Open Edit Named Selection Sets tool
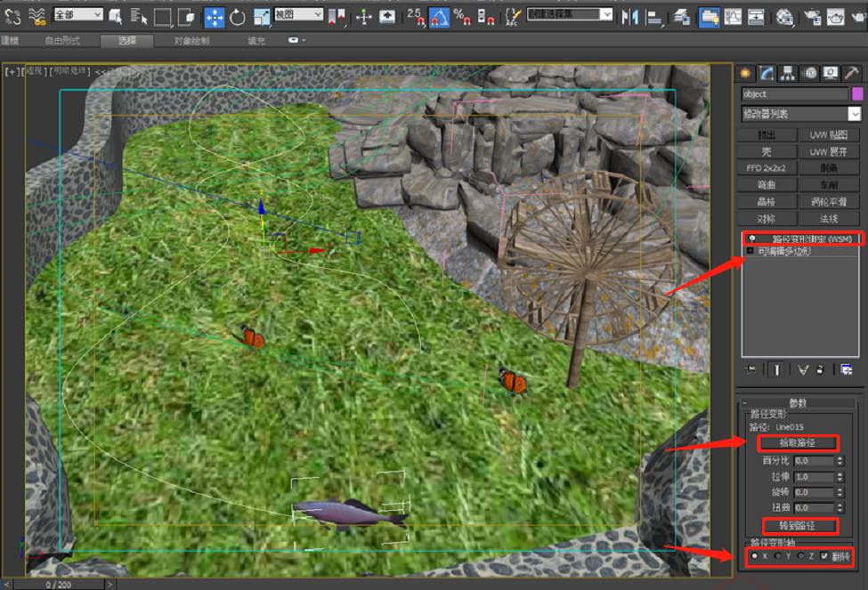868x590 pixels. pos(513,17)
